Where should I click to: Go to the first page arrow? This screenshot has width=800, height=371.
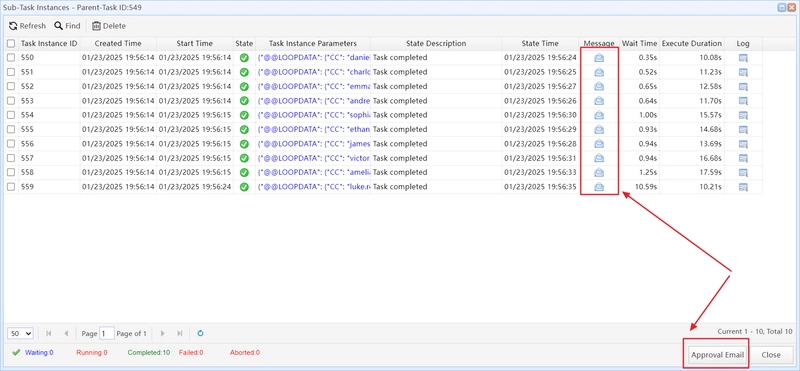click(48, 333)
